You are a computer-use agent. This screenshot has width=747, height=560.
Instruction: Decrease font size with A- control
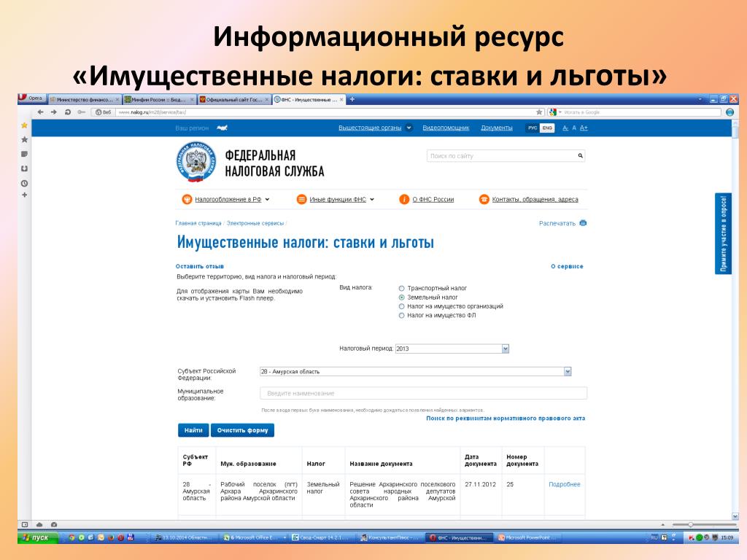(565, 128)
